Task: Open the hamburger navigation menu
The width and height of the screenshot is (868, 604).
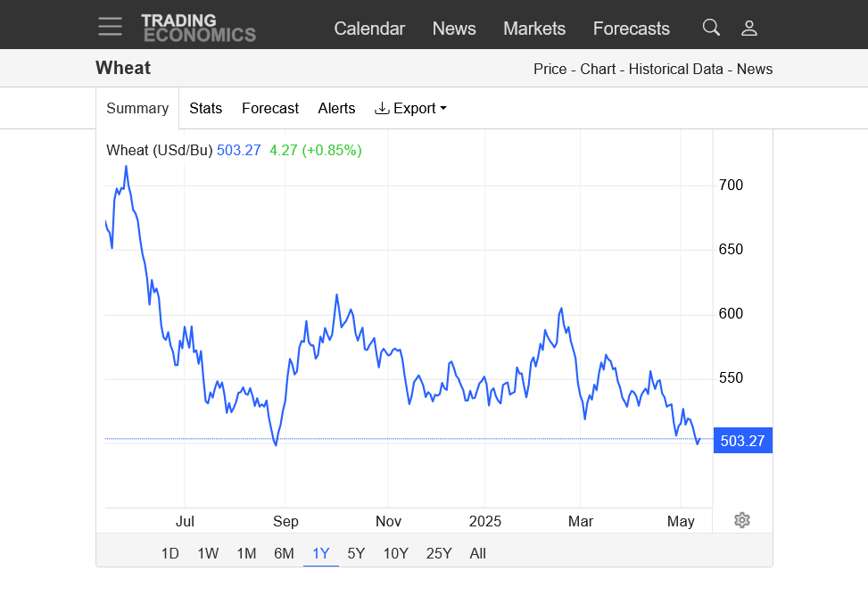Action: (110, 27)
